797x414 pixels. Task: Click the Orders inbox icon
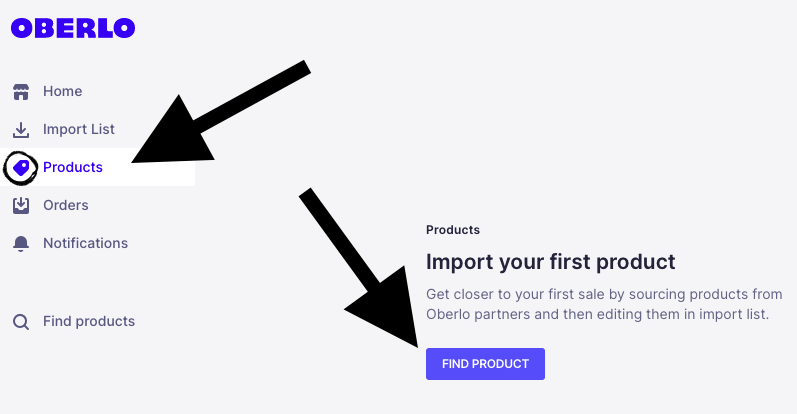[x=21, y=205]
